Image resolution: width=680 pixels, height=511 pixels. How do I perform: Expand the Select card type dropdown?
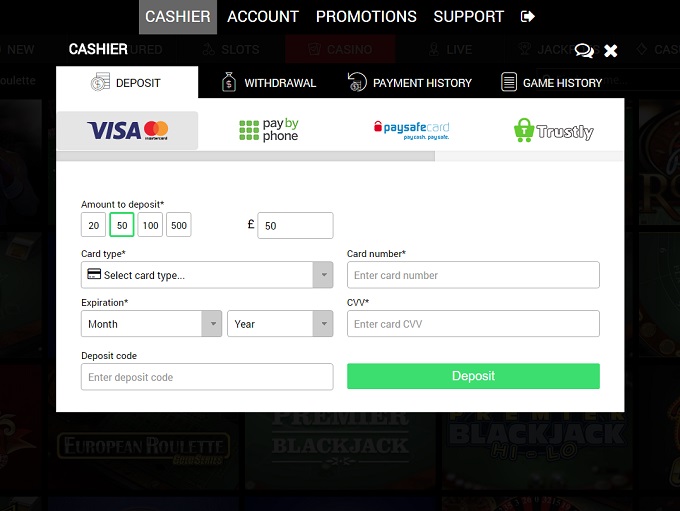pos(206,275)
